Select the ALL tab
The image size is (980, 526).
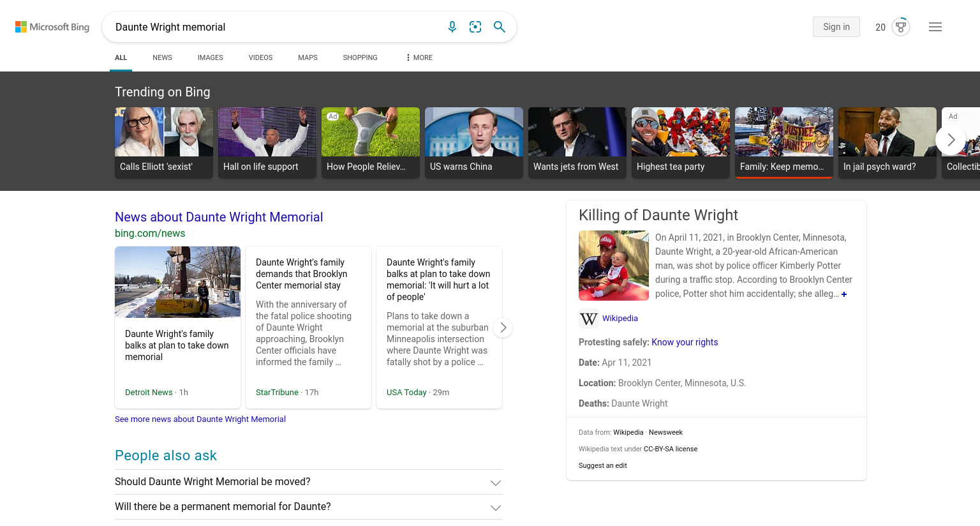coord(121,57)
